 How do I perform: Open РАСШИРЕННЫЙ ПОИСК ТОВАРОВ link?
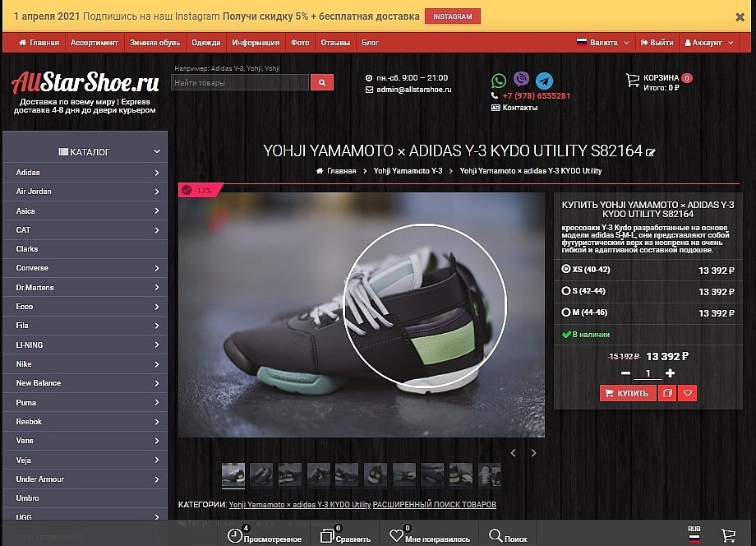coord(435,505)
